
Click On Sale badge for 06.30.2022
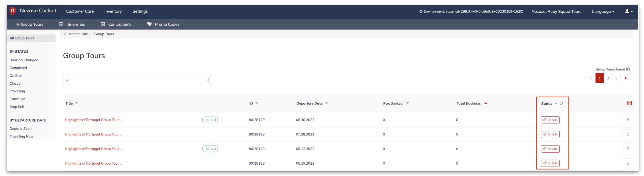click(550, 120)
